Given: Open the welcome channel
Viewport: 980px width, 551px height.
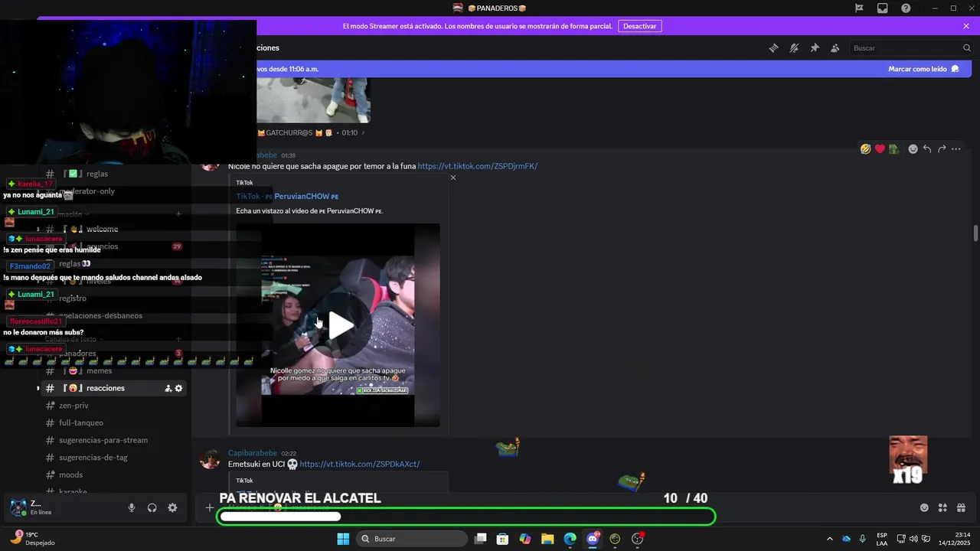Looking at the screenshot, I should [115, 229].
